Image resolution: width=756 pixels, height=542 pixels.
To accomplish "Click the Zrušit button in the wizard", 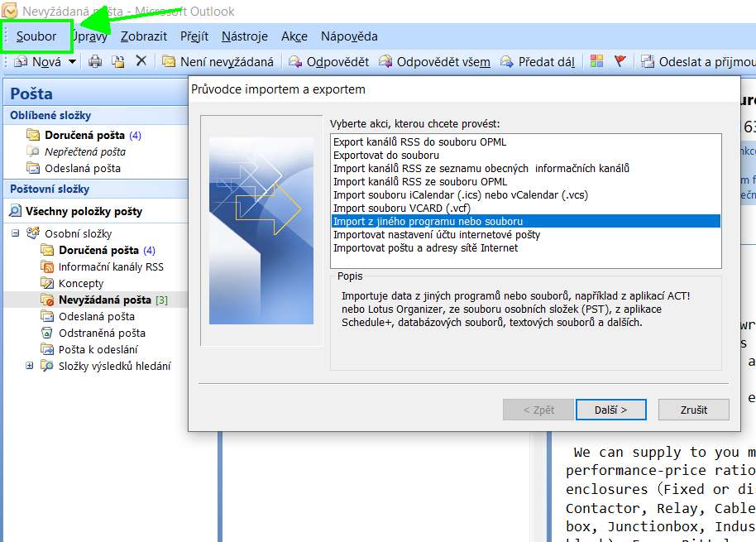I will 694,410.
